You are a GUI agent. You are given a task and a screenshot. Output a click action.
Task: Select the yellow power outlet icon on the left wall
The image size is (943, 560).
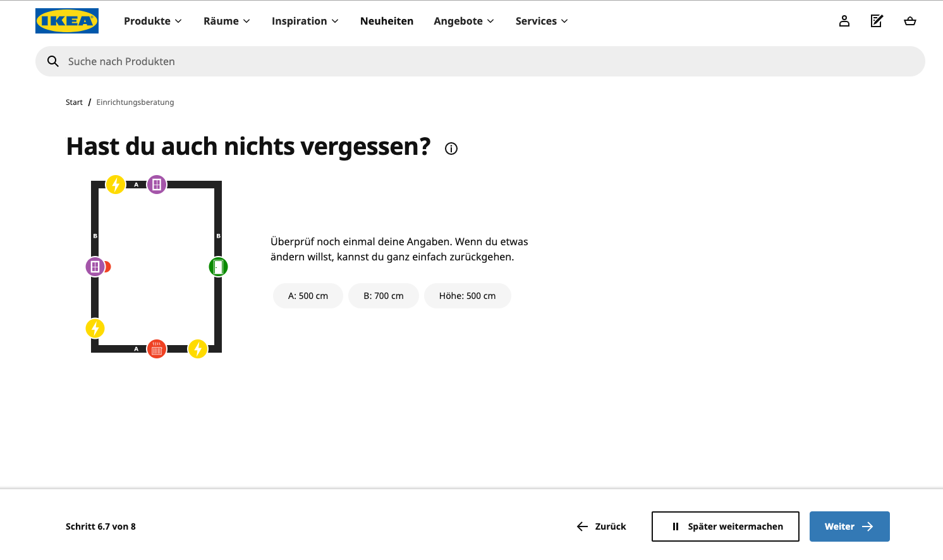(95, 328)
